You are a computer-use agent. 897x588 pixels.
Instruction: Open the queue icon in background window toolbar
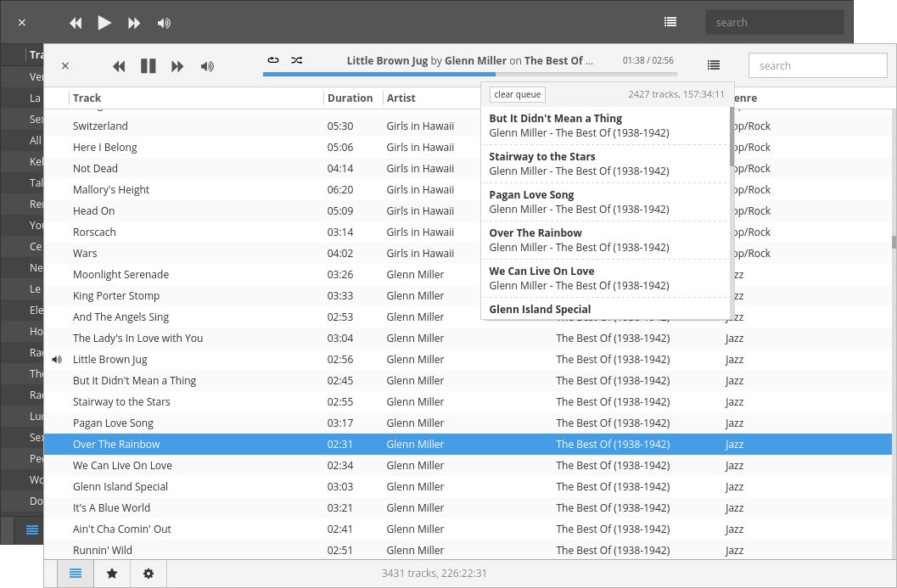(x=670, y=22)
